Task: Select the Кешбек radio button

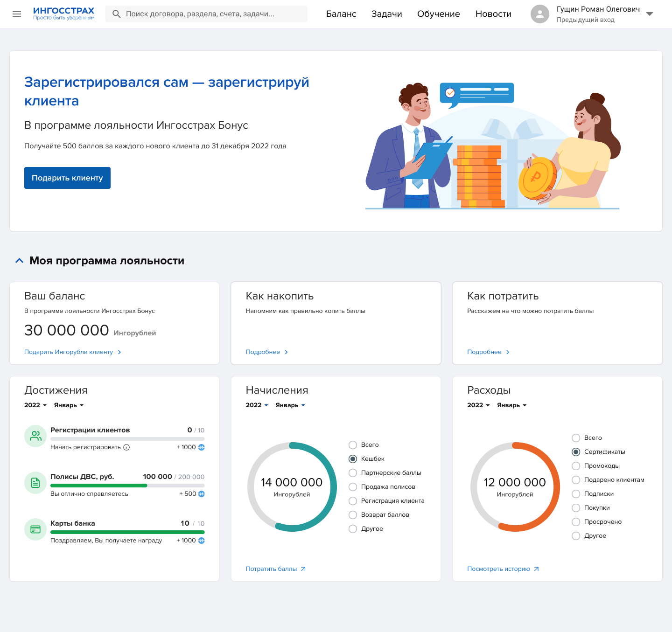Action: (x=353, y=459)
